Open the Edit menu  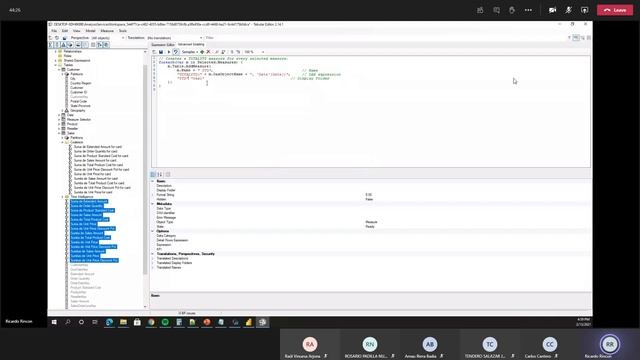pyautogui.click(x=64, y=31)
